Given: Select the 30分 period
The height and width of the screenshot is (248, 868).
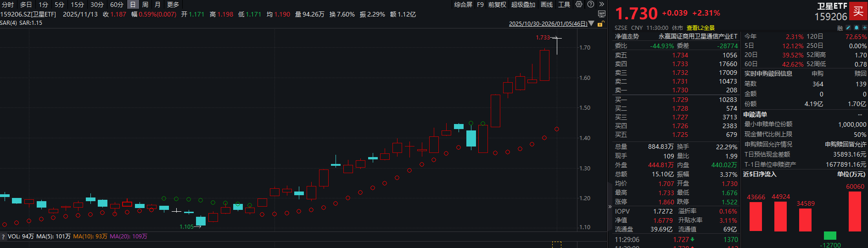Looking at the screenshot, I should pos(97,5).
